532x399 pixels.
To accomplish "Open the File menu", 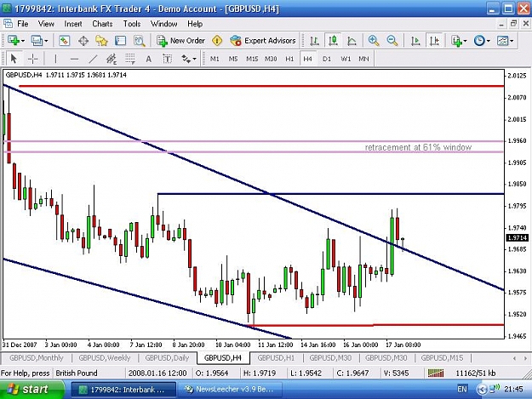I will (x=23, y=24).
